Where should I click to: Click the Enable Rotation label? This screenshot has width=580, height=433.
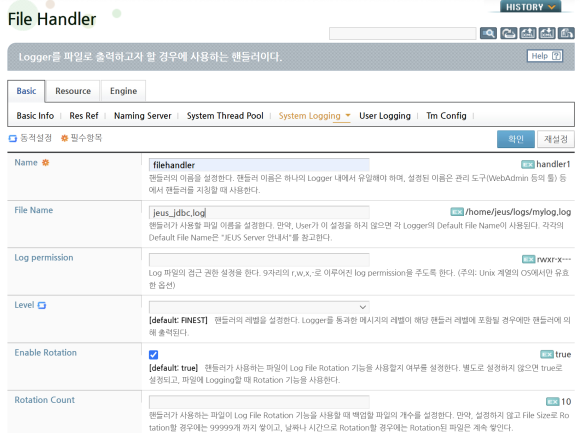pyautogui.click(x=45, y=352)
